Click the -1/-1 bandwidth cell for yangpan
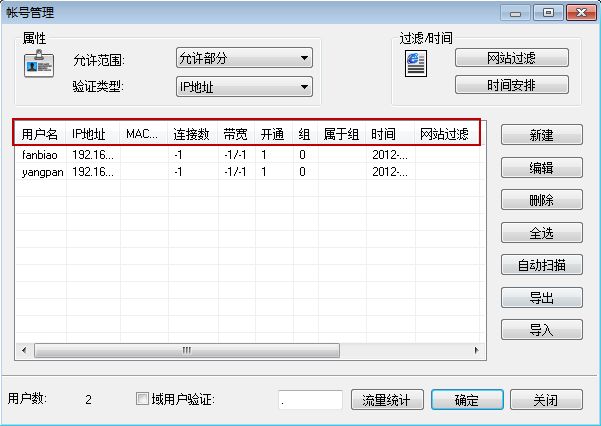The height and width of the screenshot is (426, 601). tap(236, 171)
